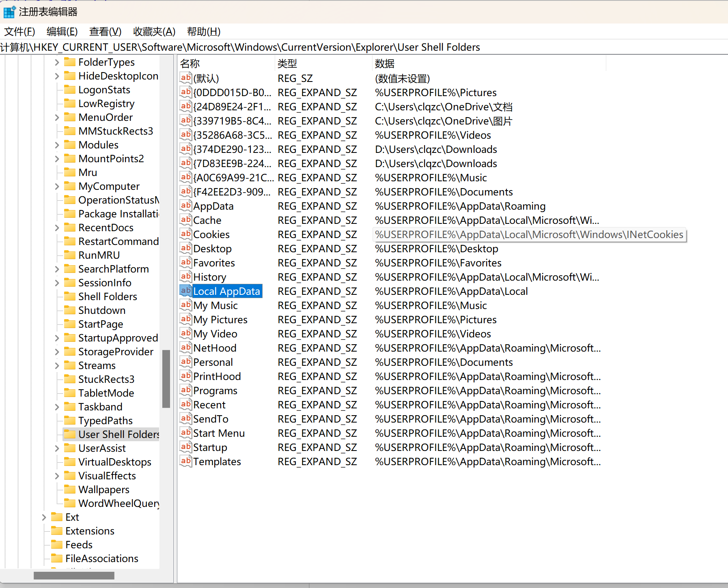
Task: Select the FileAssociations key
Action: click(102, 558)
